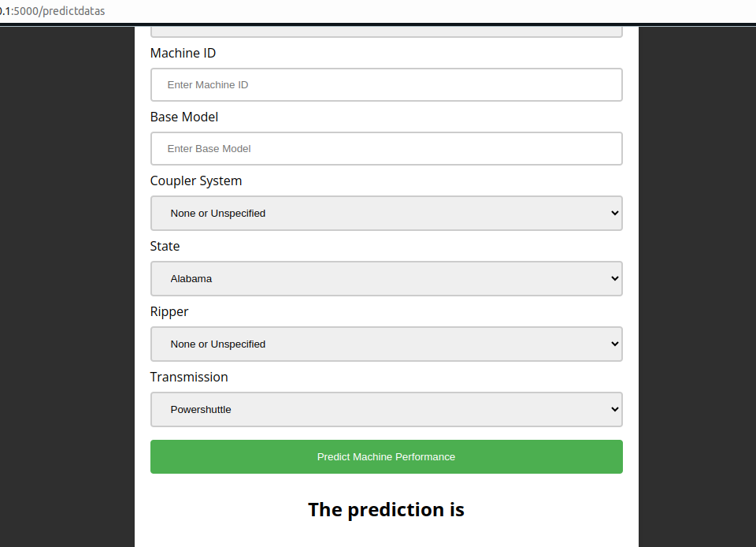Click the Base Model label text
The width and height of the screenshot is (756, 547).
184,117
